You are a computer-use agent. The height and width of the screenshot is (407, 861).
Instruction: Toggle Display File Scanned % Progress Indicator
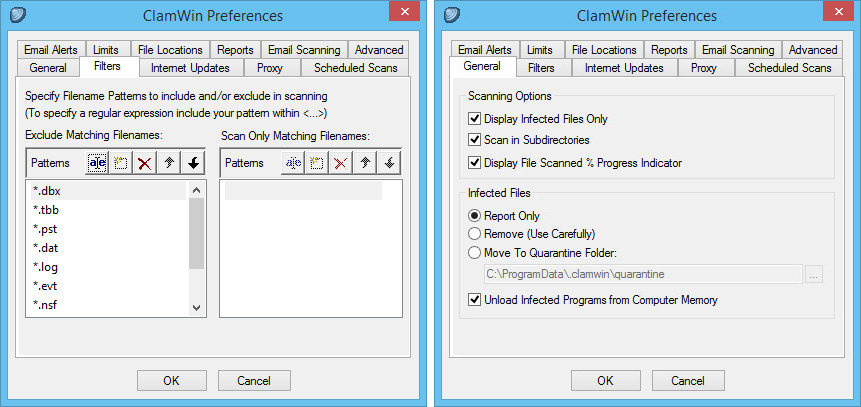[474, 163]
